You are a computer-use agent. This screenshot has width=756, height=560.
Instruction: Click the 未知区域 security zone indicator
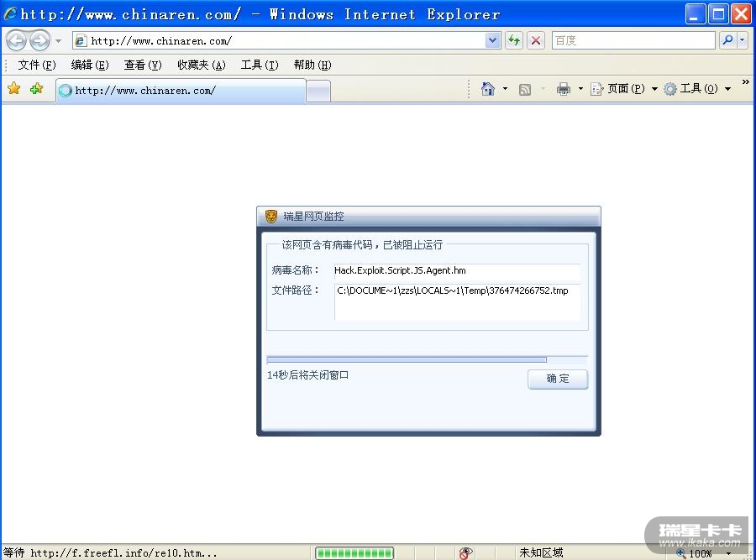(541, 552)
